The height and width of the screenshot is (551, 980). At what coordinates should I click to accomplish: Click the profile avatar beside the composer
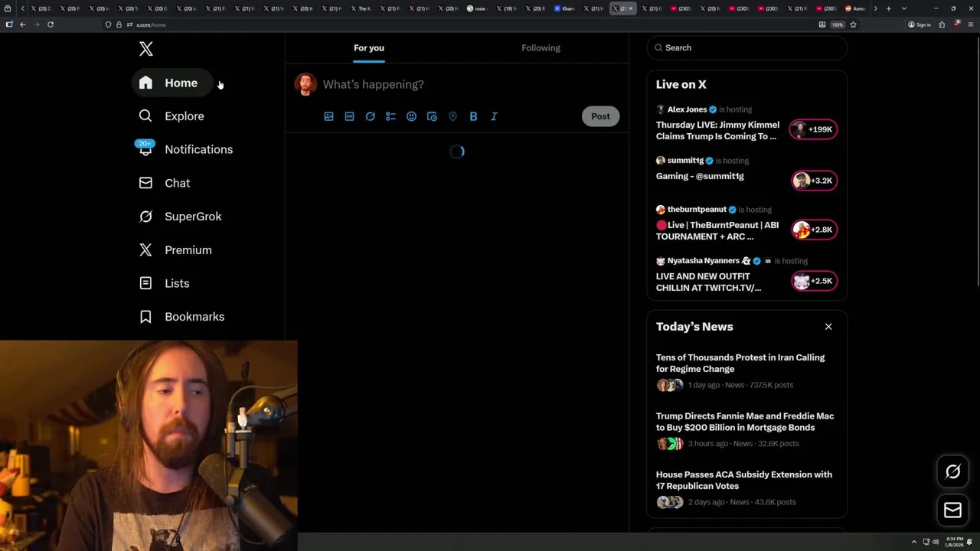point(305,84)
